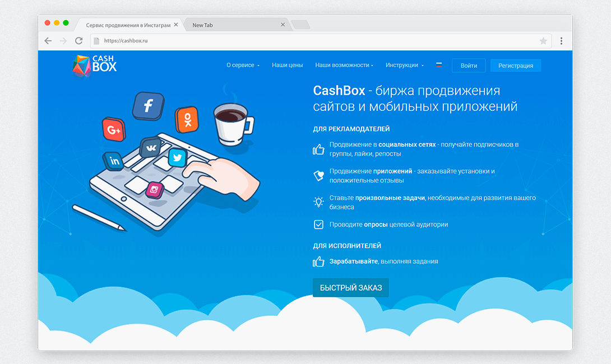Click the Twitter icon in the illustration
The width and height of the screenshot is (611, 364).
[x=177, y=158]
